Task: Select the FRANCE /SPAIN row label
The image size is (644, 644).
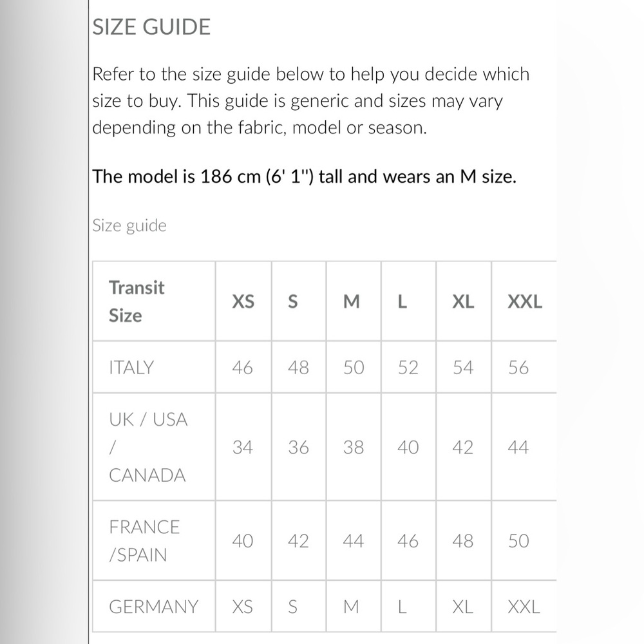Action: 154,541
